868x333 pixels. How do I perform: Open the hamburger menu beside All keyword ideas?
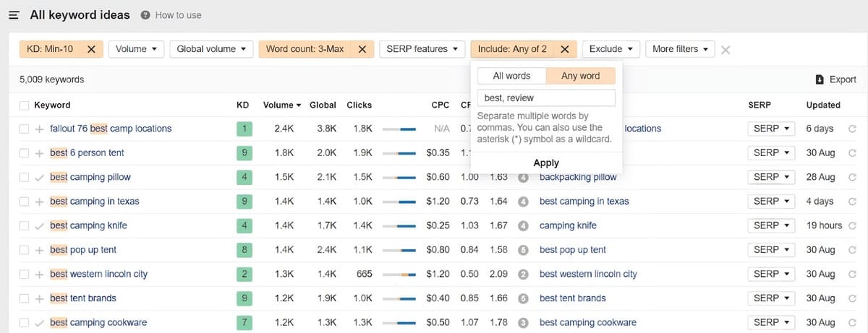pos(14,15)
